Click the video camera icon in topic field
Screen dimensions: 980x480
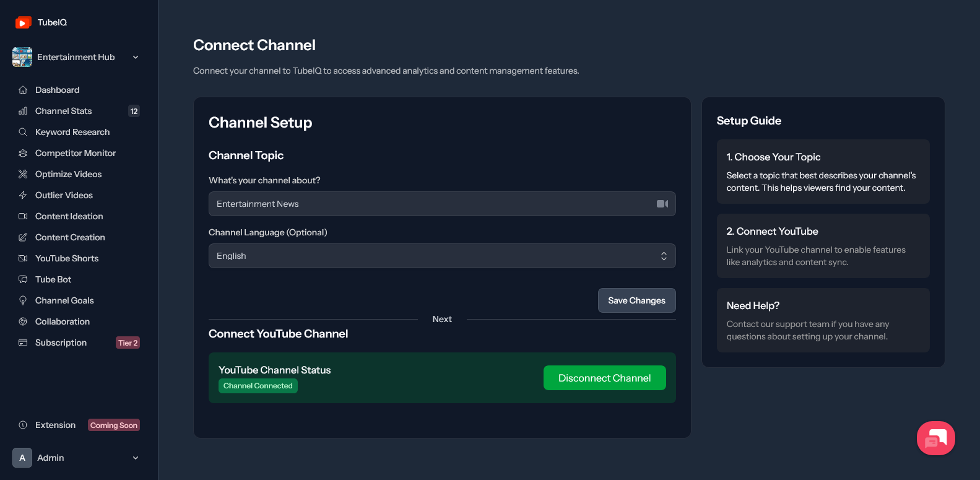[662, 204]
